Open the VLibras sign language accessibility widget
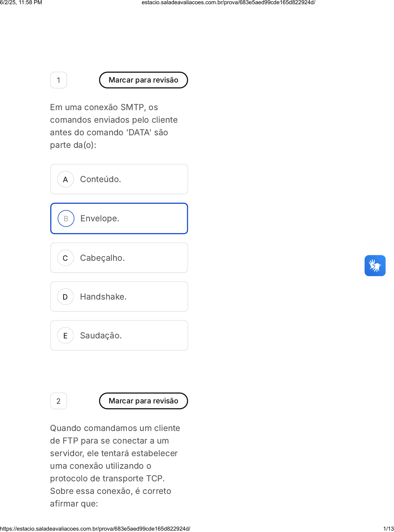The height and width of the screenshot is (532, 394). click(375, 266)
